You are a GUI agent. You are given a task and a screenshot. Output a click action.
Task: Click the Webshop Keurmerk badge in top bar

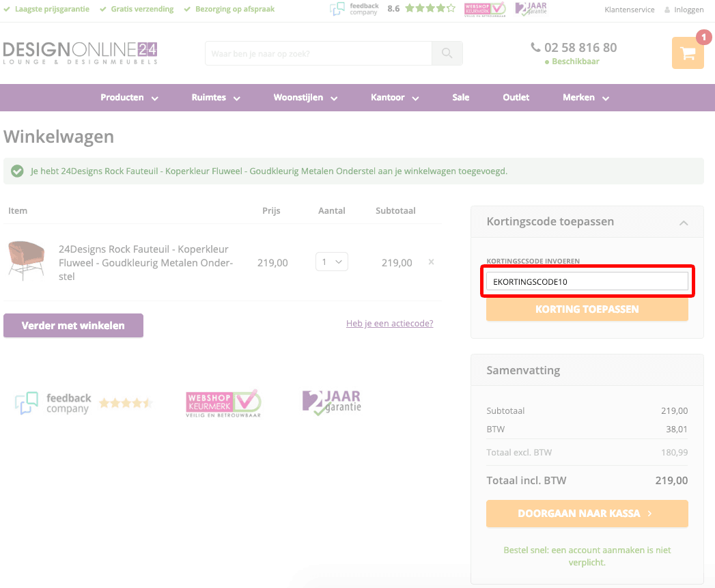click(485, 9)
